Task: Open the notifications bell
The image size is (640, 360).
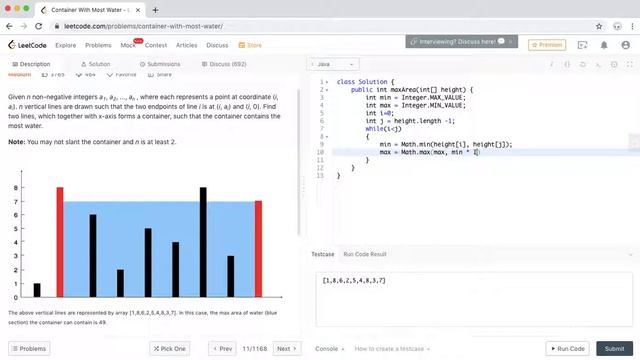Action: (x=604, y=45)
